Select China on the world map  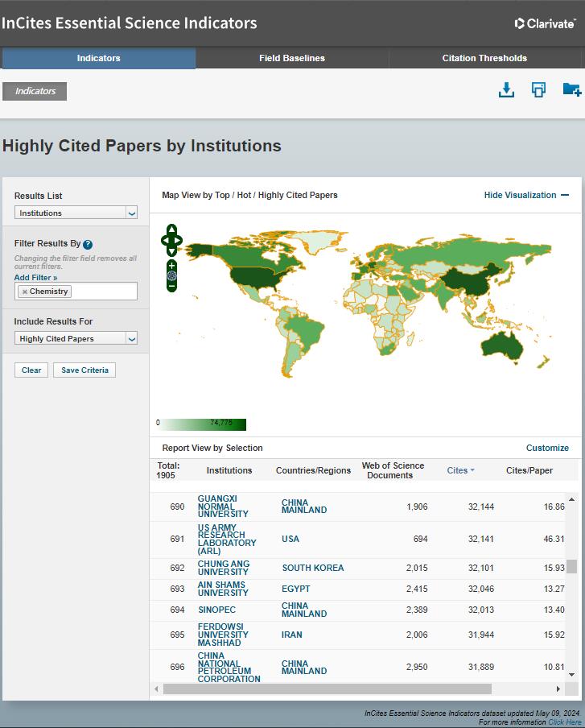471,280
